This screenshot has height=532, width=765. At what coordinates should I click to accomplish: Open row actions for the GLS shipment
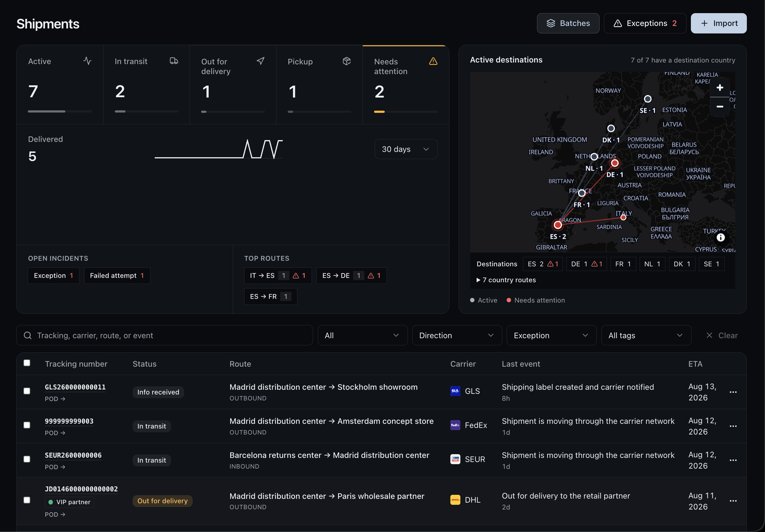pyautogui.click(x=733, y=392)
